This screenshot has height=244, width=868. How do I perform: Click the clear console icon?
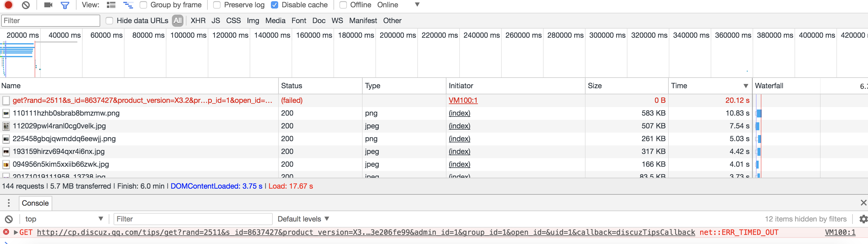click(9, 219)
